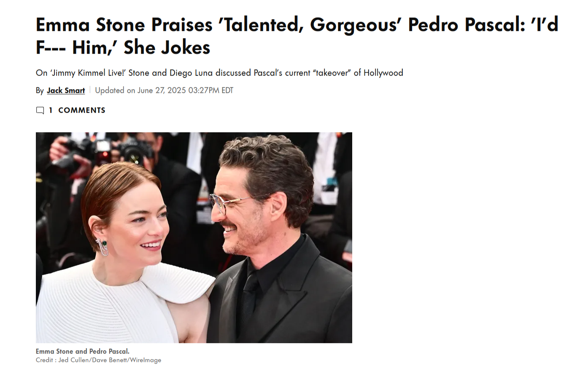Click the word 'Hollywood' in the subheading
Viewport: 588px width, 366px height.
point(383,73)
